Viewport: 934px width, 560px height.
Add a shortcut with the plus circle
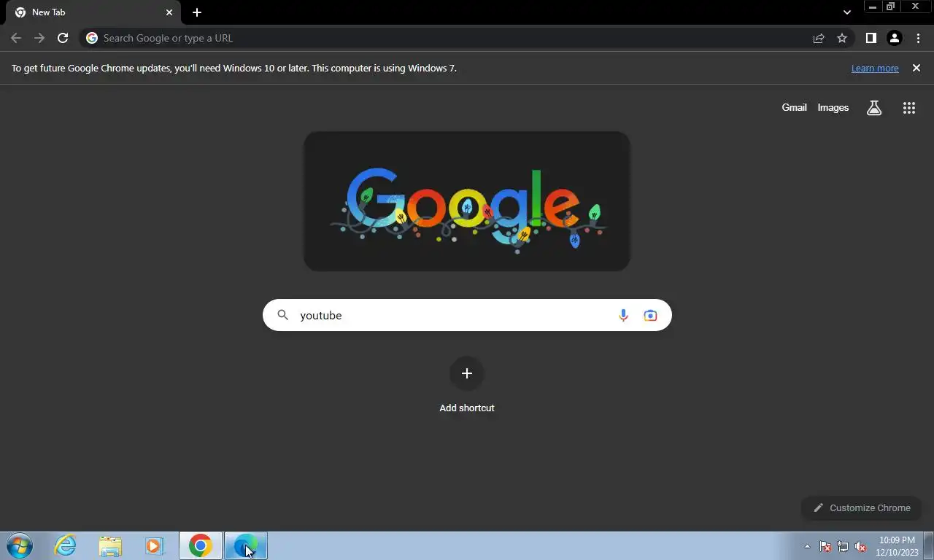467,373
